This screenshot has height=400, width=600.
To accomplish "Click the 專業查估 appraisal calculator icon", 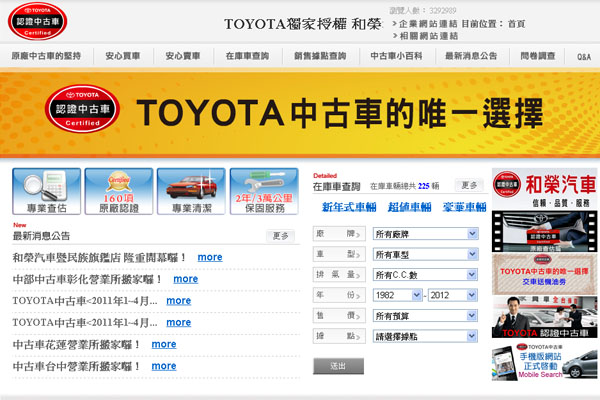I will pos(46,192).
